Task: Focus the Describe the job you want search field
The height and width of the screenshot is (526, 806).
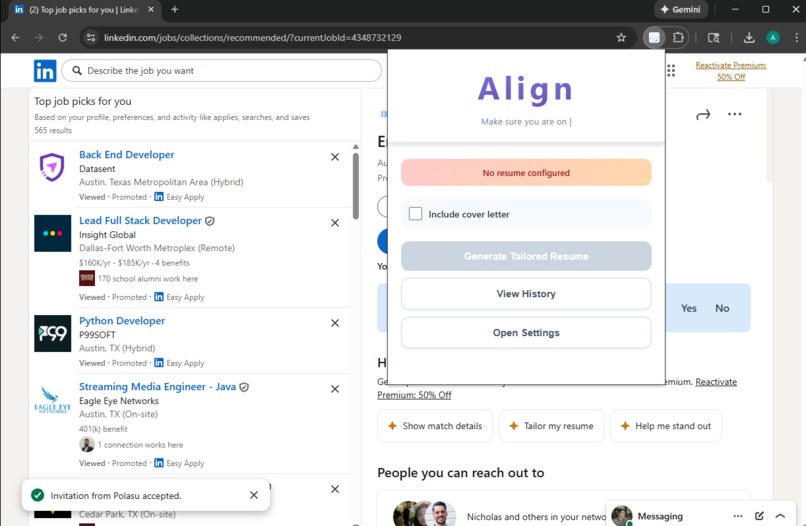Action: click(x=222, y=70)
